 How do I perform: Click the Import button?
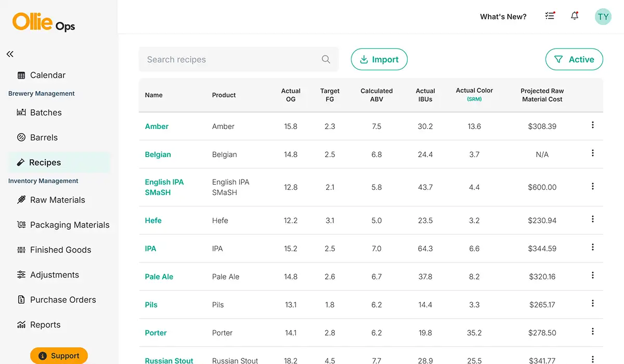click(379, 59)
